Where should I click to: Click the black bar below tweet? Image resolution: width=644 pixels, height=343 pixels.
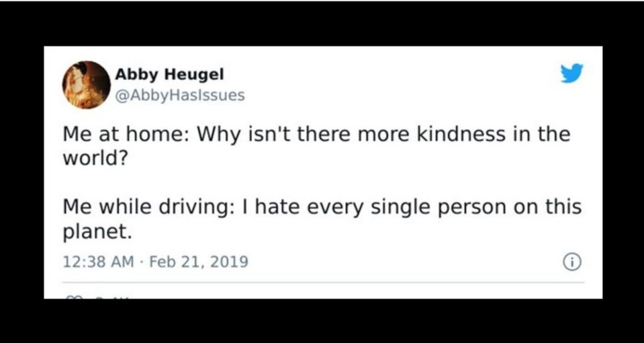(322, 320)
